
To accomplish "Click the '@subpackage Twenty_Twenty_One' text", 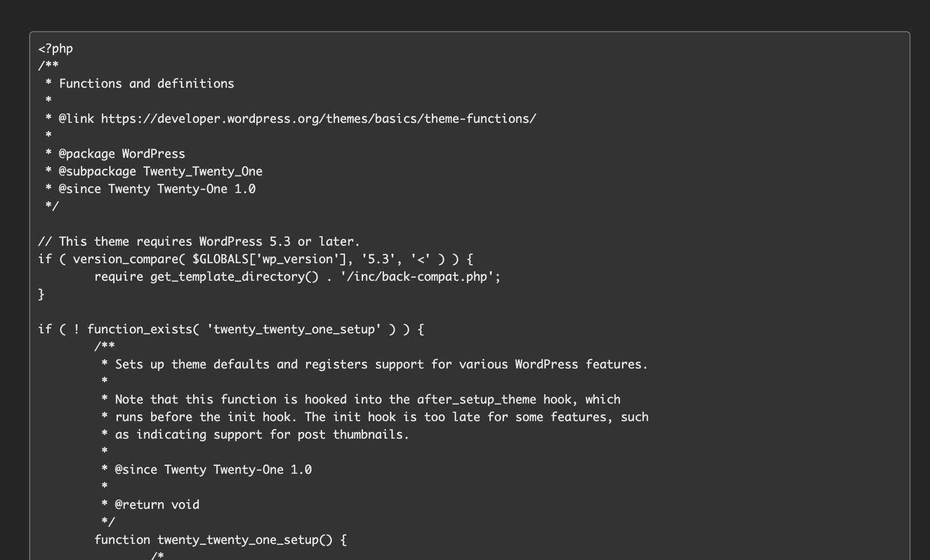I will click(x=160, y=172).
